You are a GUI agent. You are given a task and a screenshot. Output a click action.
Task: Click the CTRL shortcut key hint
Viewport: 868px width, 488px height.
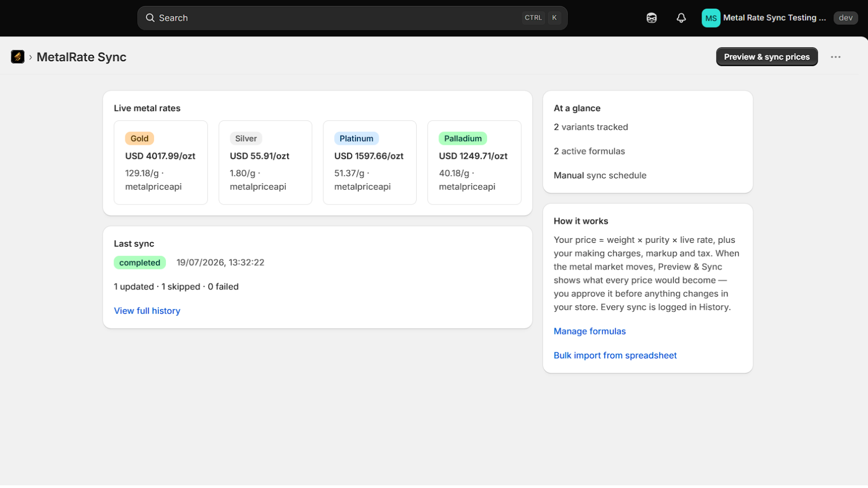pos(533,18)
